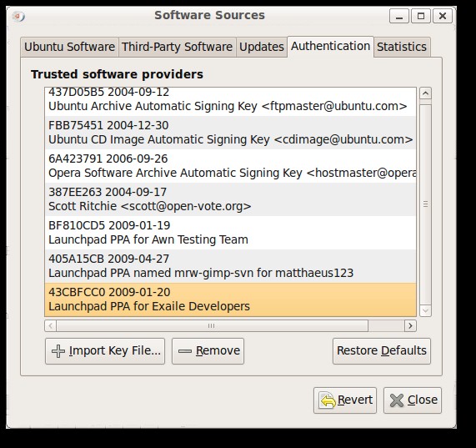Click key ID FBB75451 2004-12-30
Image resolution: width=476 pixels, height=448 pixels.
point(108,125)
